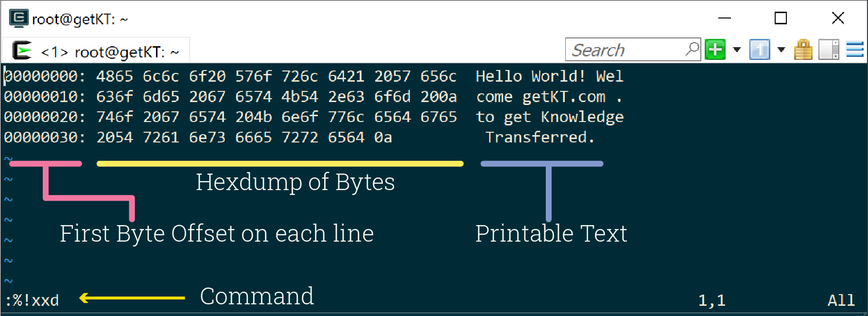
Task: Open a new console with green plus
Action: pyautogui.click(x=715, y=50)
